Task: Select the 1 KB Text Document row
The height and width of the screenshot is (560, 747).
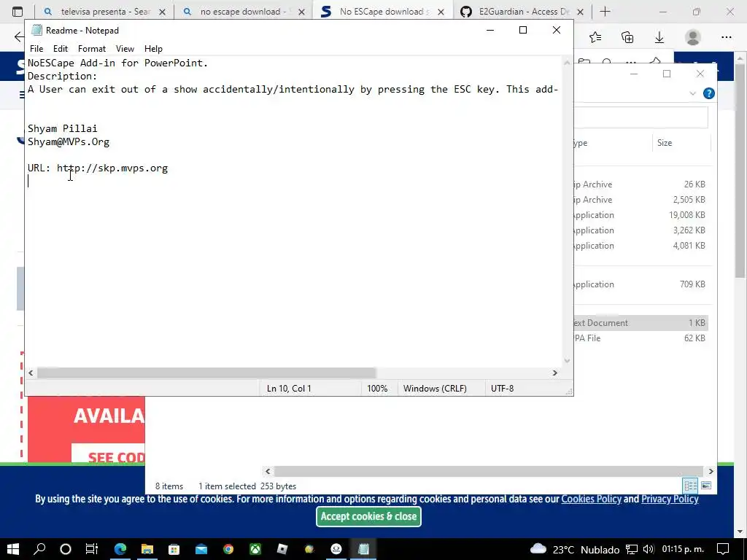Action: (640, 323)
